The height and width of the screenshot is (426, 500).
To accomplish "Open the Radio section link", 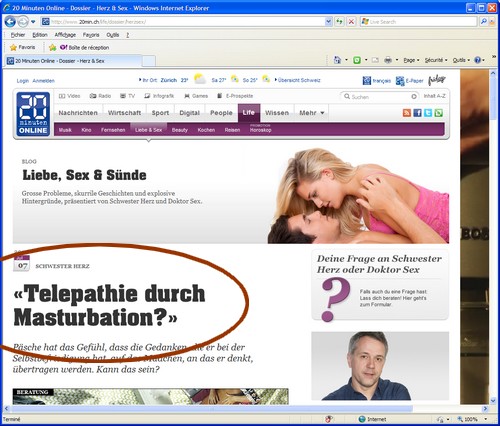I will (100, 96).
